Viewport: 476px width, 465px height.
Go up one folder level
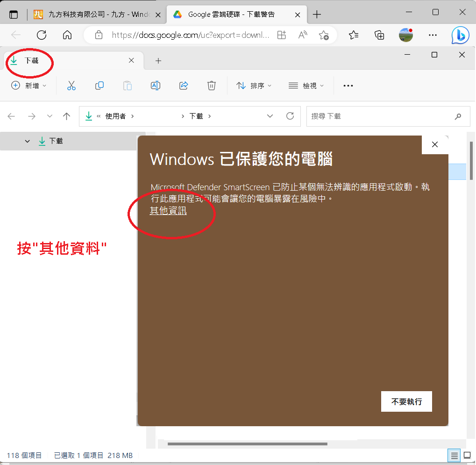point(66,116)
